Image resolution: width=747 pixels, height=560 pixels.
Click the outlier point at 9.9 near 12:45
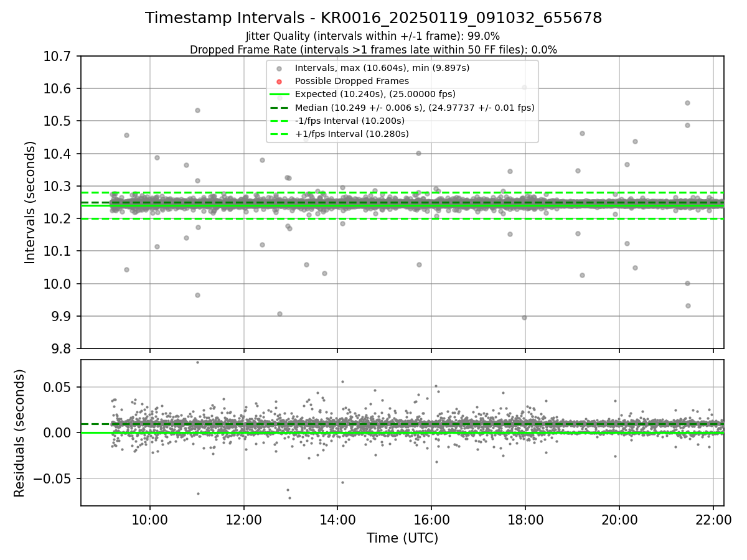click(x=280, y=314)
